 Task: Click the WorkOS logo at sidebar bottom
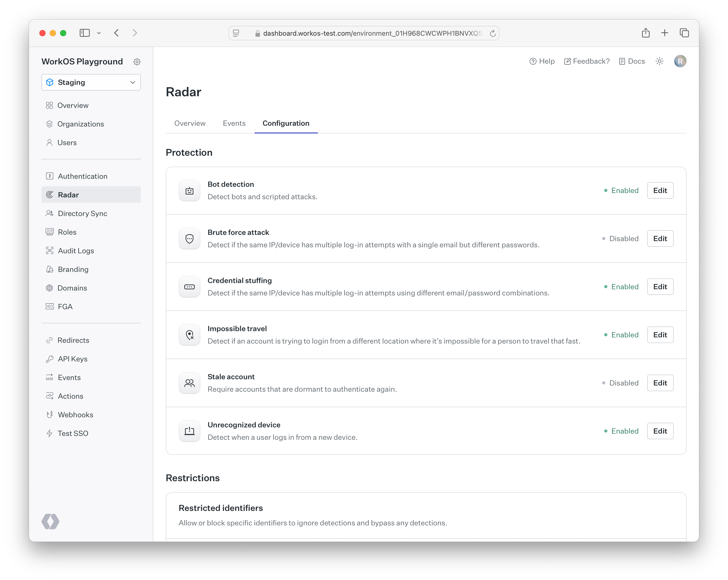(50, 522)
